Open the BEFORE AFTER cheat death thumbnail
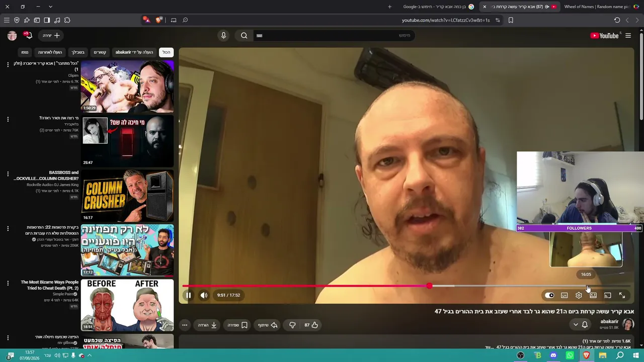Screen dimensions: 644x362 [x=127, y=306]
